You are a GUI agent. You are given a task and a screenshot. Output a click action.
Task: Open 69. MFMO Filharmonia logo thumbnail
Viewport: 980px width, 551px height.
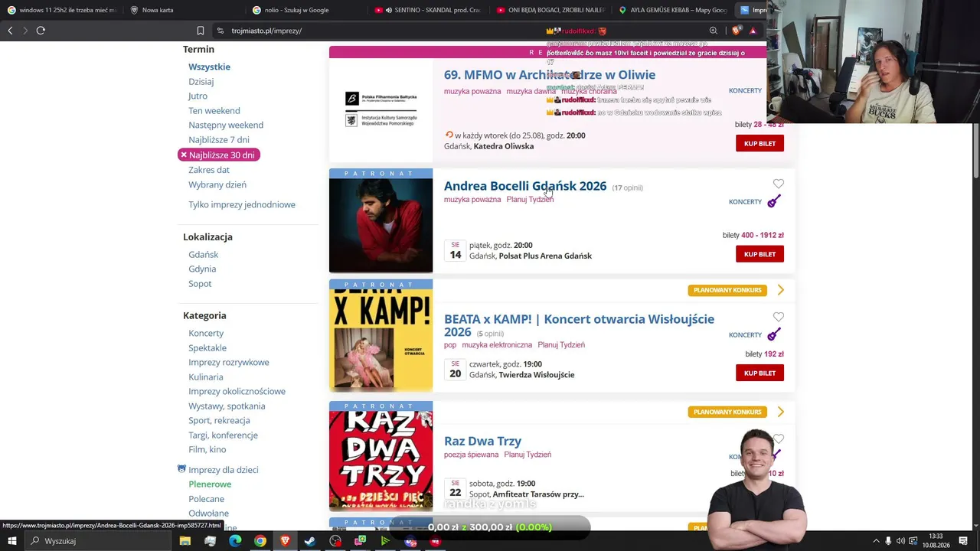pyautogui.click(x=381, y=110)
